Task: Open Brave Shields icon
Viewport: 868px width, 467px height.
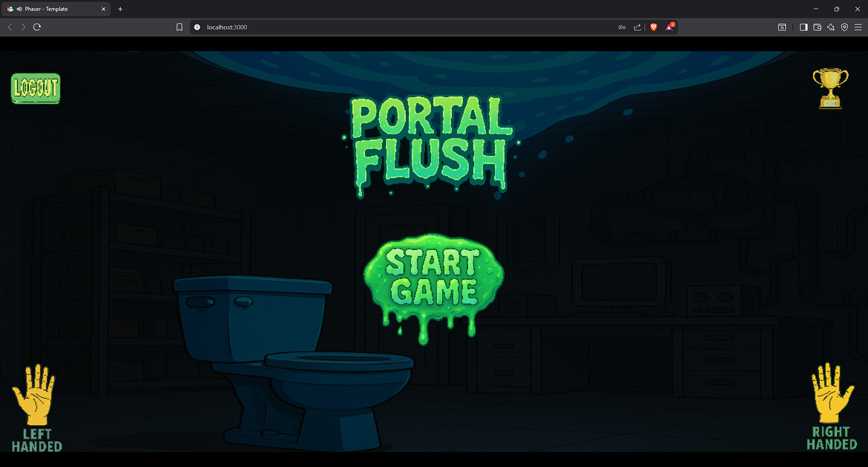Action: click(x=653, y=27)
